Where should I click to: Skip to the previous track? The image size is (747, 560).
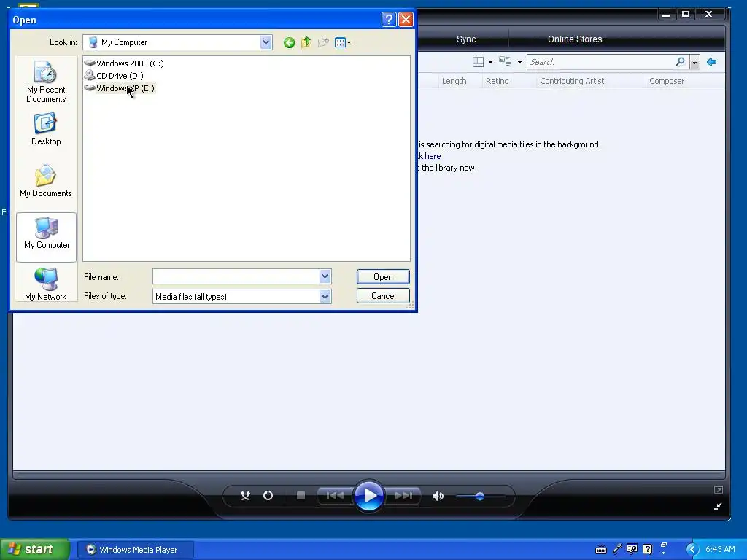[335, 496]
